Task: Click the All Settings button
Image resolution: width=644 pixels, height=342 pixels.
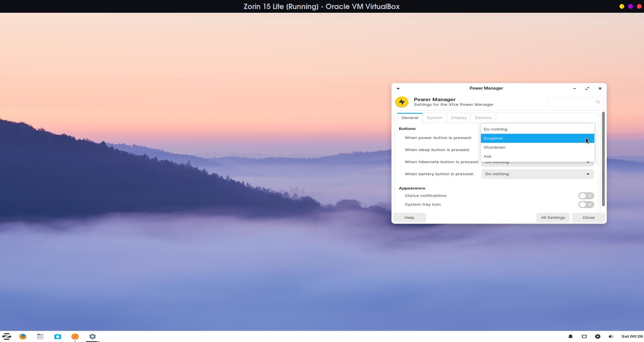Action: [553, 217]
